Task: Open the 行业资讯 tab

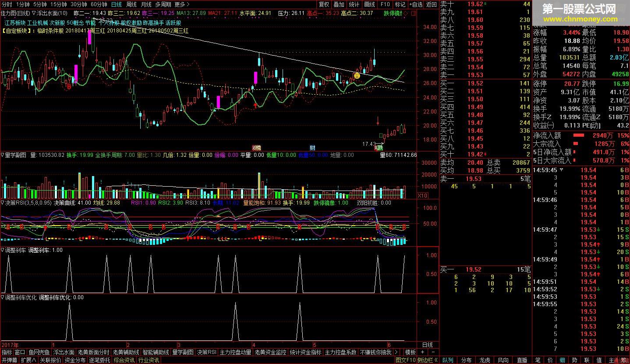Action: click(149, 360)
